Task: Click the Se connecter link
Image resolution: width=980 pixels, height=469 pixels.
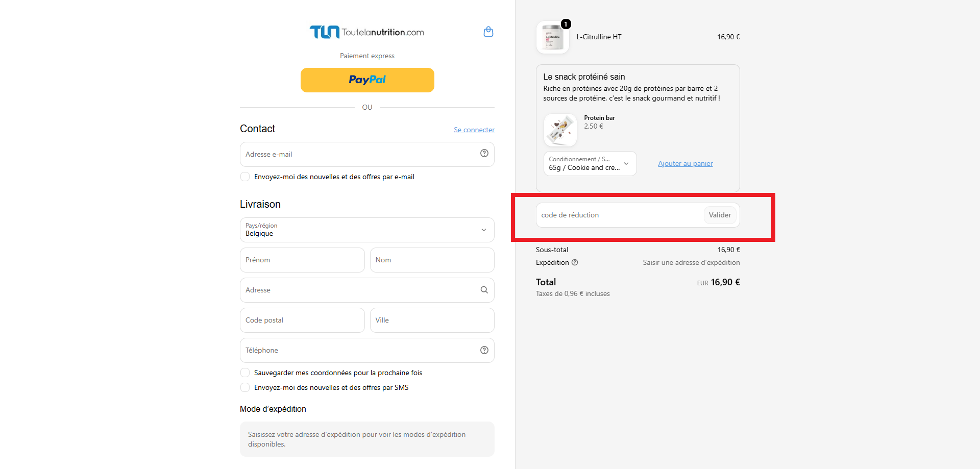Action: tap(474, 130)
